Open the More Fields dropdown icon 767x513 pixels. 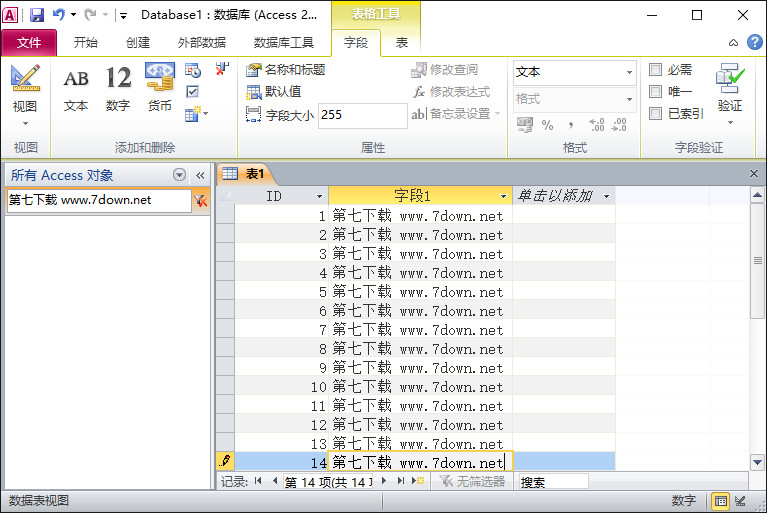196,114
